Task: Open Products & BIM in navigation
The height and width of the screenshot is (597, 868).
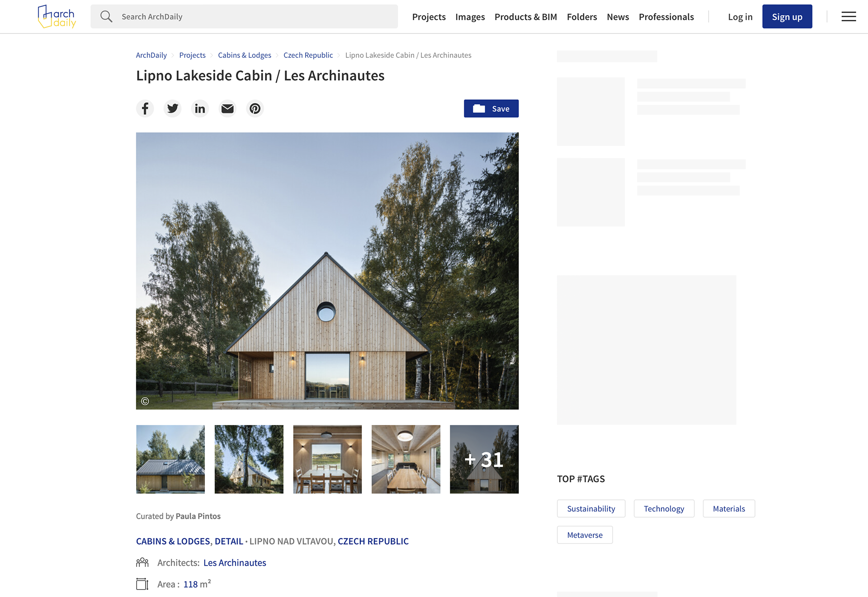Action: (x=525, y=17)
